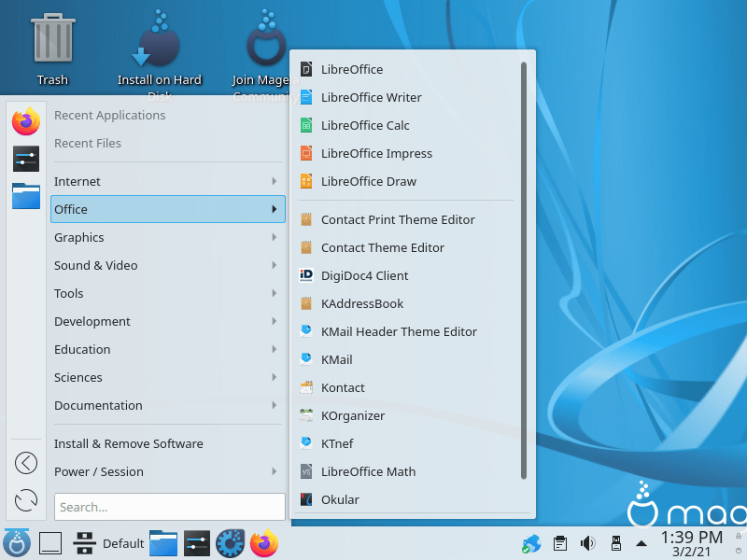Launch LibreOffice Math
The height and width of the screenshot is (560, 747).
pos(406,472)
